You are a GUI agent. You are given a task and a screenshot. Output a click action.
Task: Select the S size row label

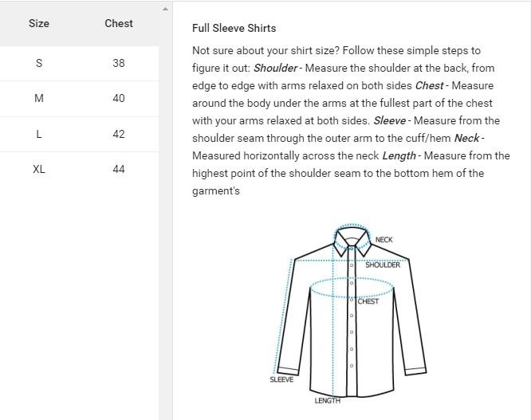coord(39,63)
